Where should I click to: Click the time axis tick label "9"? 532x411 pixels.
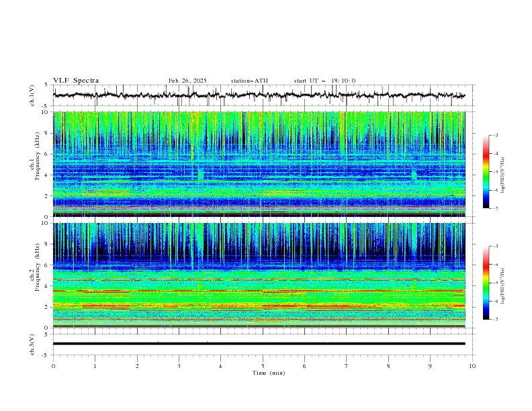tap(430, 366)
